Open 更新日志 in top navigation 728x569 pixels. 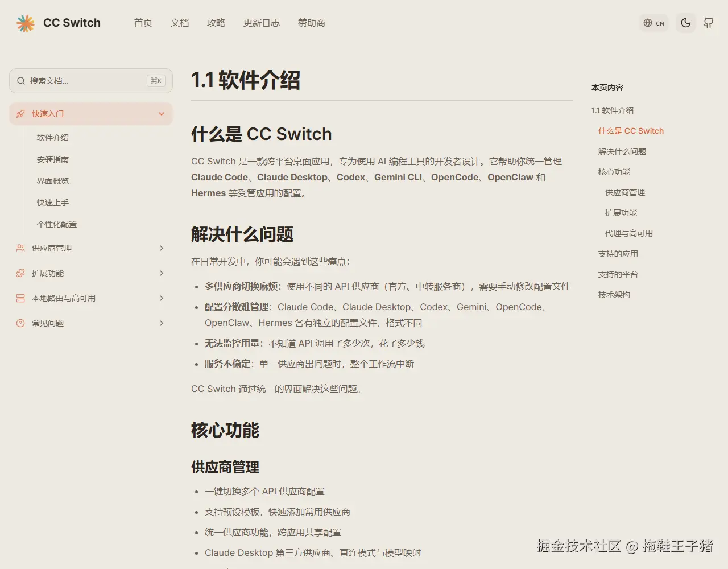(x=262, y=23)
